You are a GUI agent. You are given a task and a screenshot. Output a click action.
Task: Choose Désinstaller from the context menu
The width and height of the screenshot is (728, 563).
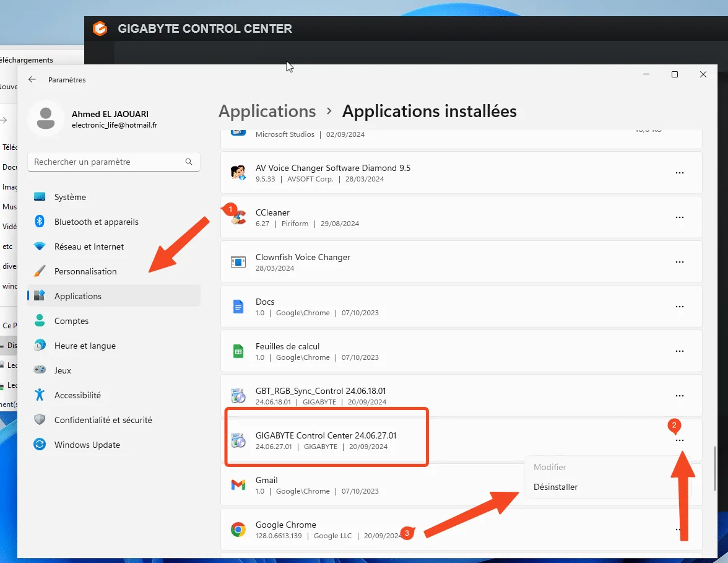(555, 487)
